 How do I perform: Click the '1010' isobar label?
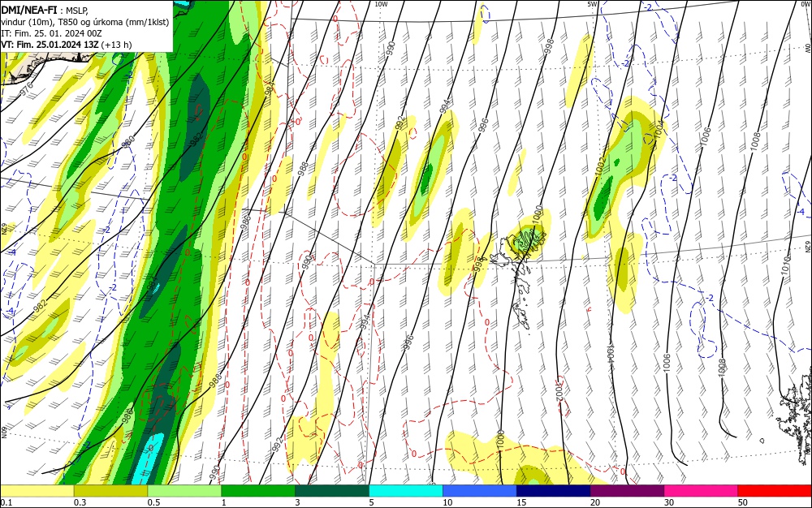(786, 265)
